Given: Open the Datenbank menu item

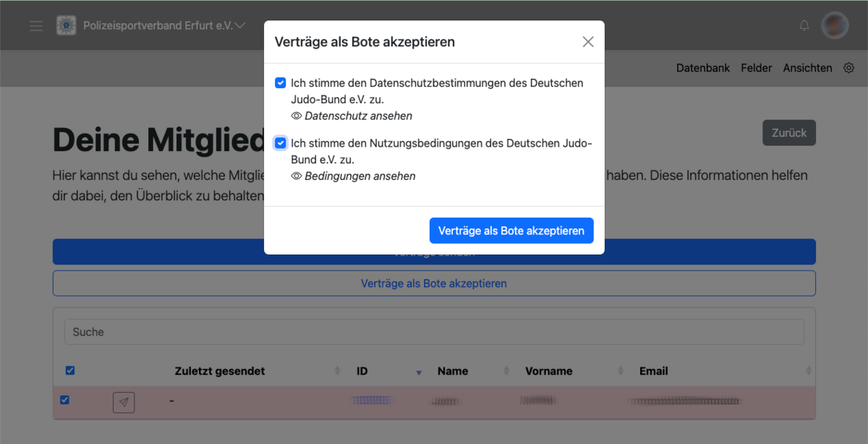Looking at the screenshot, I should [702, 68].
